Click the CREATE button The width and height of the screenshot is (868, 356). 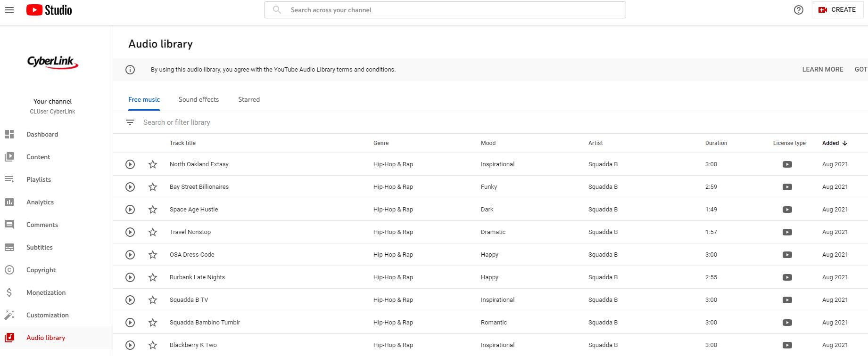coord(837,10)
